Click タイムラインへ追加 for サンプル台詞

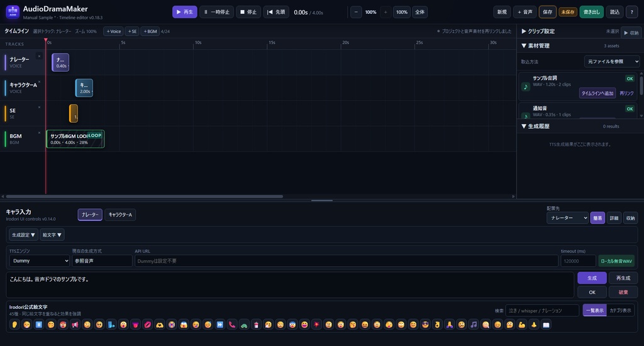click(597, 93)
